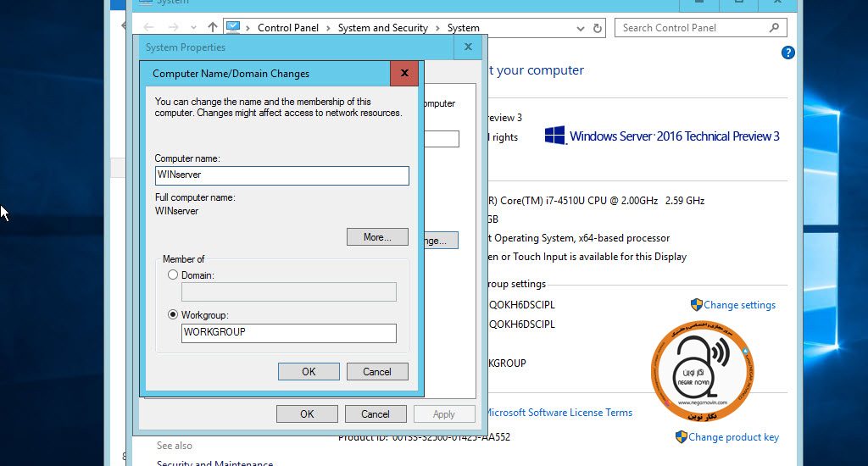Click the Security and Maintenance link
This screenshot has height=466, width=868.
tap(214, 463)
